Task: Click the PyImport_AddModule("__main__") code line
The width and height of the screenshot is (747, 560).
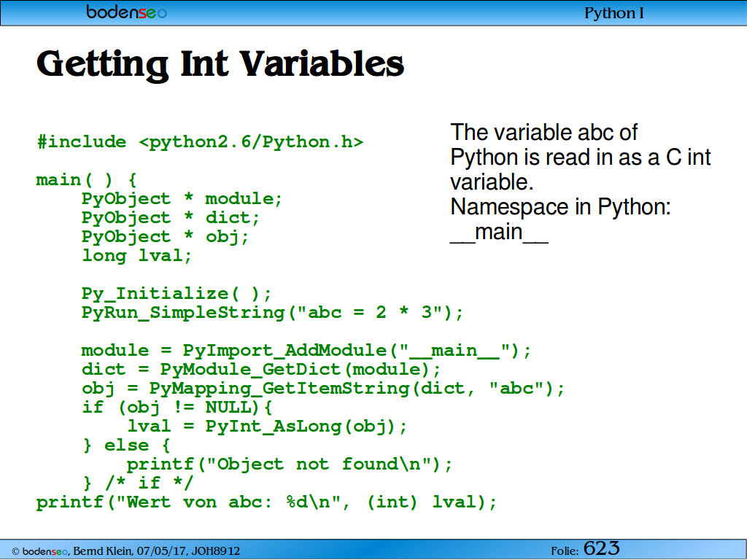Action: tap(306, 351)
